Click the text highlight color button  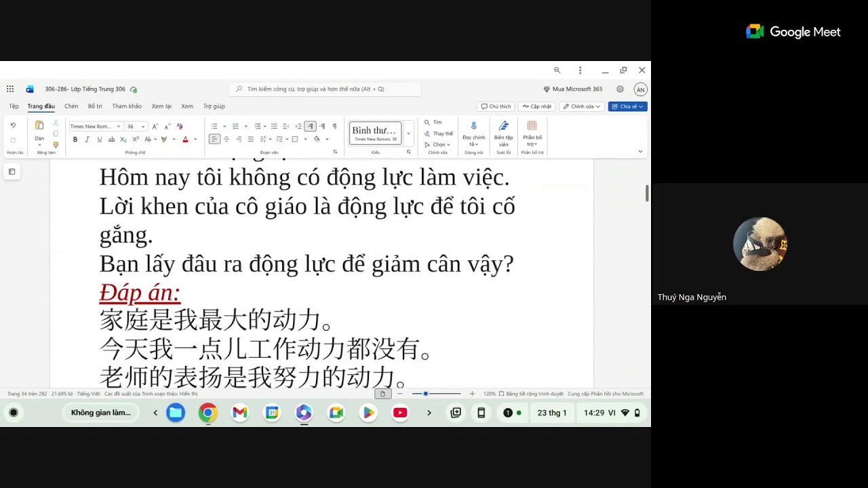coord(163,140)
